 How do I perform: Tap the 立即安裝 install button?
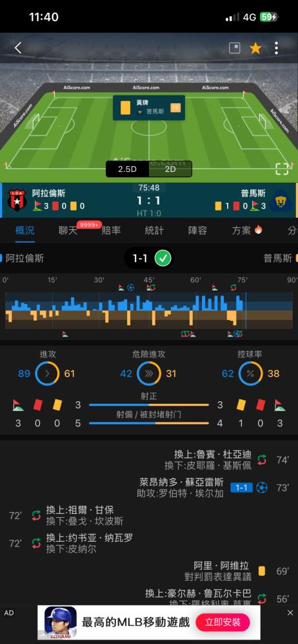[223, 622]
